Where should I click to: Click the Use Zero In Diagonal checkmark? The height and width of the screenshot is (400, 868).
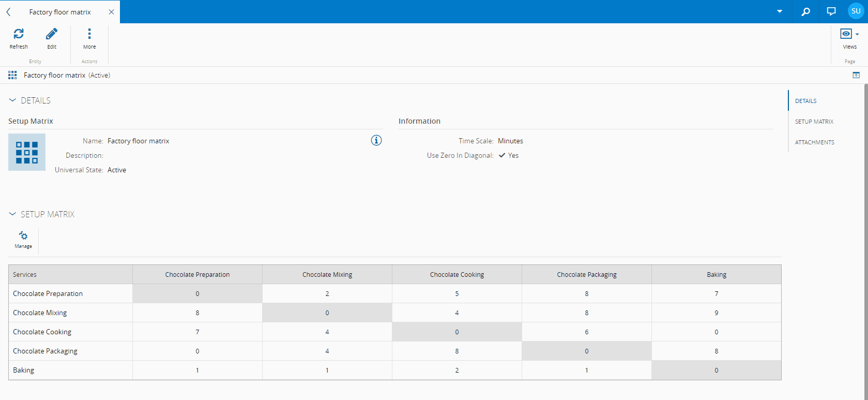click(x=502, y=155)
